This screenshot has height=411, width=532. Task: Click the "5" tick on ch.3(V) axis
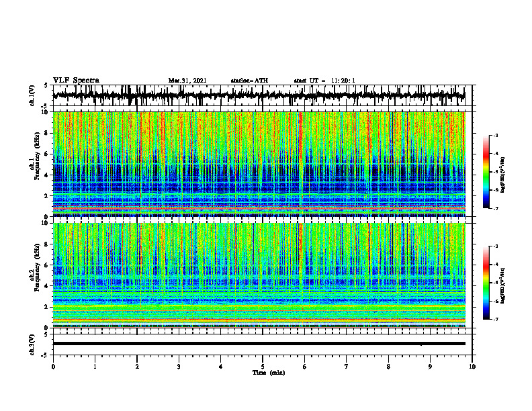pyautogui.click(x=46, y=334)
